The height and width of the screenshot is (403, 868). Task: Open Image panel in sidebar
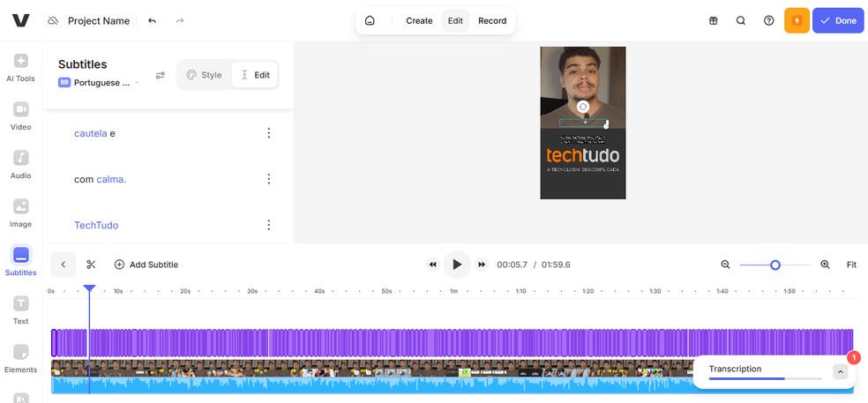click(20, 213)
